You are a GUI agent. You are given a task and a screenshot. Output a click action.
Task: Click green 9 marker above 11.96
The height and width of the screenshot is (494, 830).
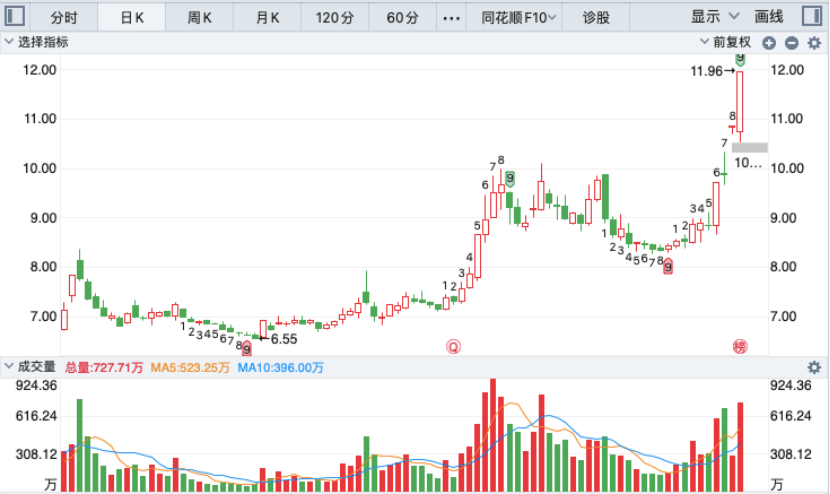click(x=740, y=59)
